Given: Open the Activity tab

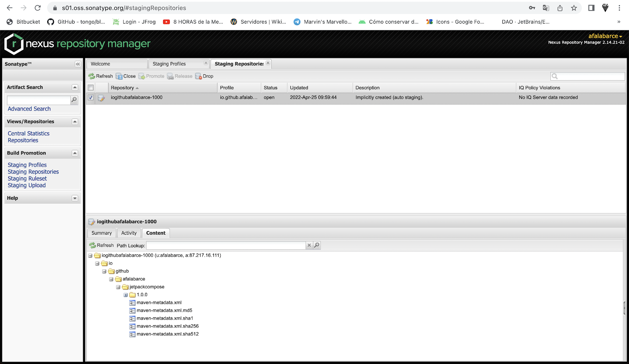Looking at the screenshot, I should 129,233.
